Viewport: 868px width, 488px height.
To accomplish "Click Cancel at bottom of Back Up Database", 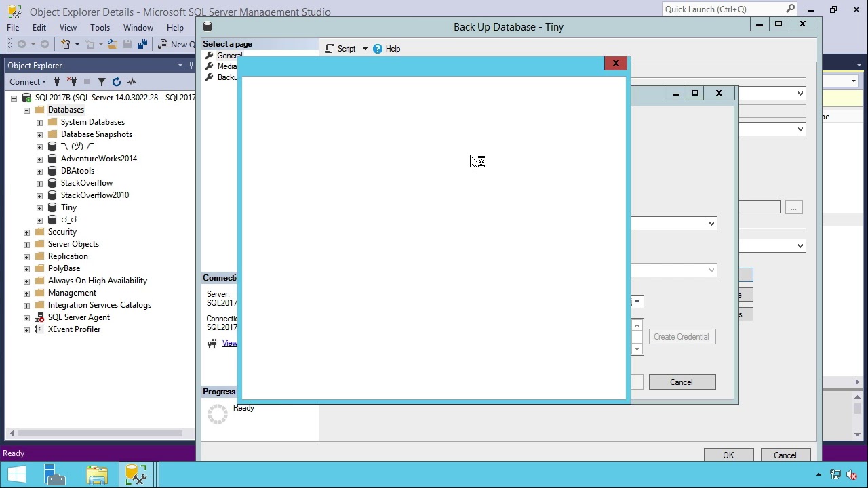I will click(785, 455).
